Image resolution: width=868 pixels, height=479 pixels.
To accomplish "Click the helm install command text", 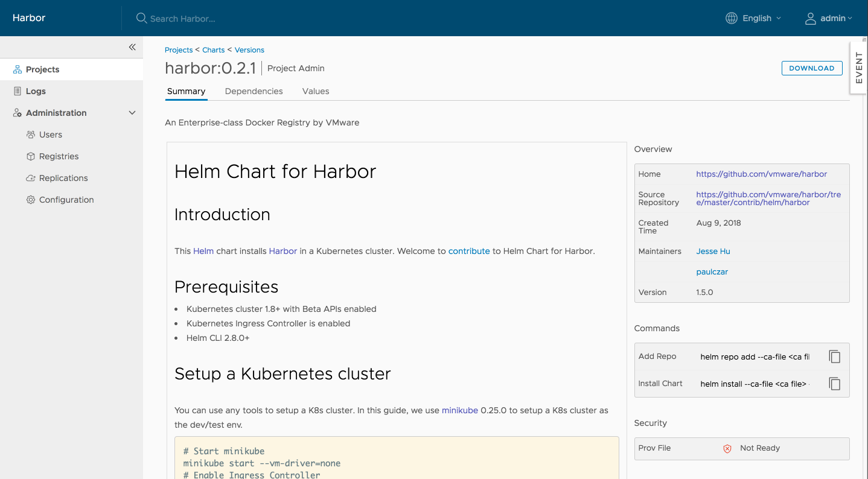I will (x=755, y=384).
